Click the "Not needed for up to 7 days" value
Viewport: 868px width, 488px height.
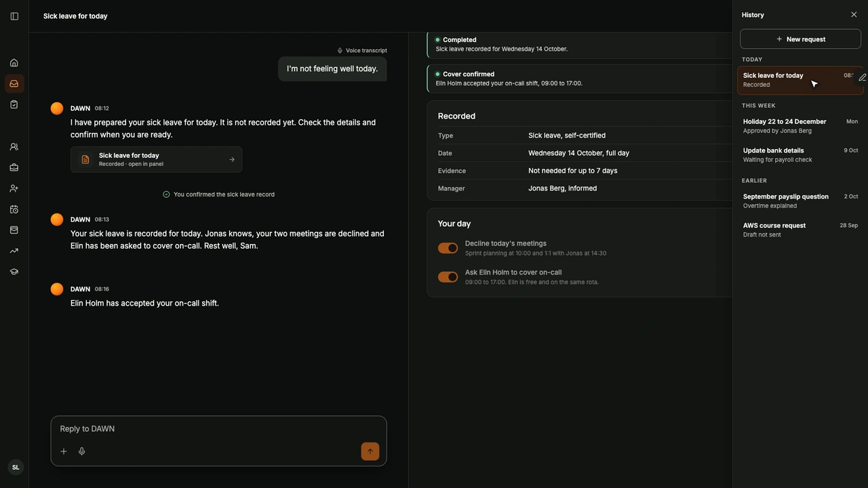coord(573,171)
